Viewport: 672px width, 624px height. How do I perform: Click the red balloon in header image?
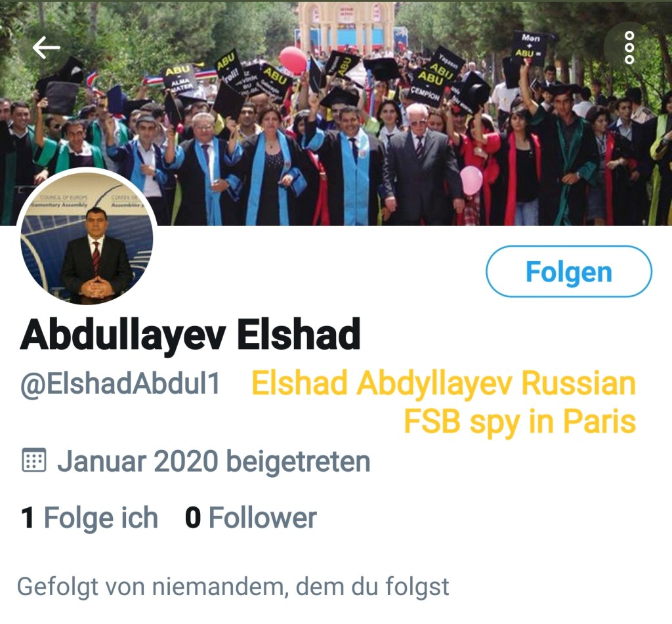click(293, 60)
